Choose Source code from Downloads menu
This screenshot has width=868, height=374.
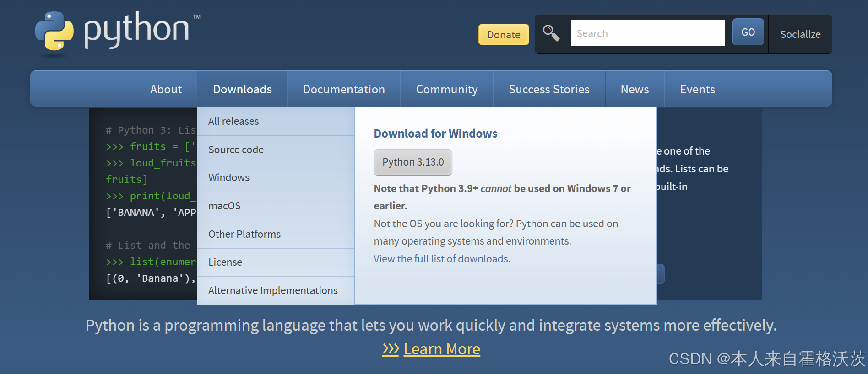pos(276,150)
